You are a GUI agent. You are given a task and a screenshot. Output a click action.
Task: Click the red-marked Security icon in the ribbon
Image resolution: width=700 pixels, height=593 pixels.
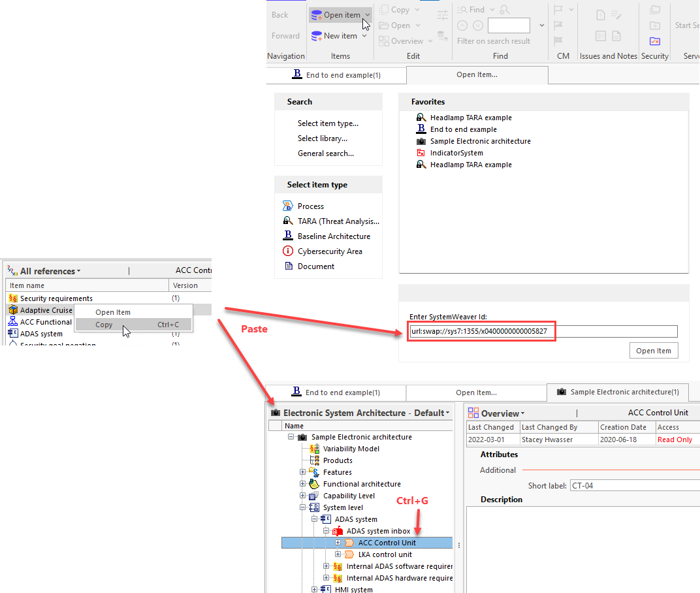[x=655, y=41]
